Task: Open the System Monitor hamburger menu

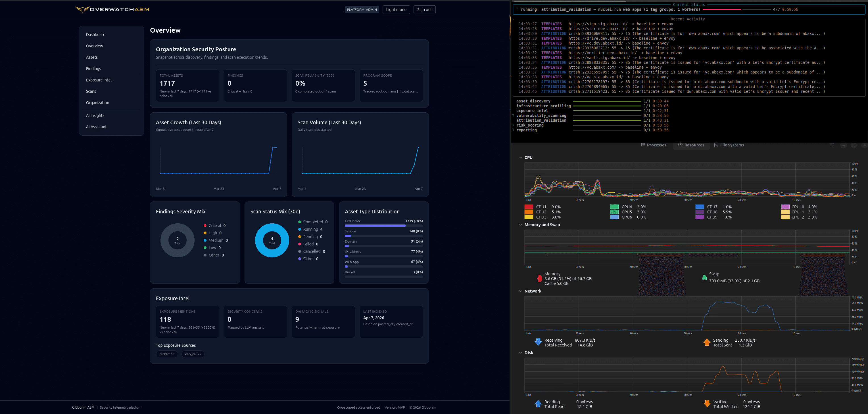Action: click(x=832, y=145)
